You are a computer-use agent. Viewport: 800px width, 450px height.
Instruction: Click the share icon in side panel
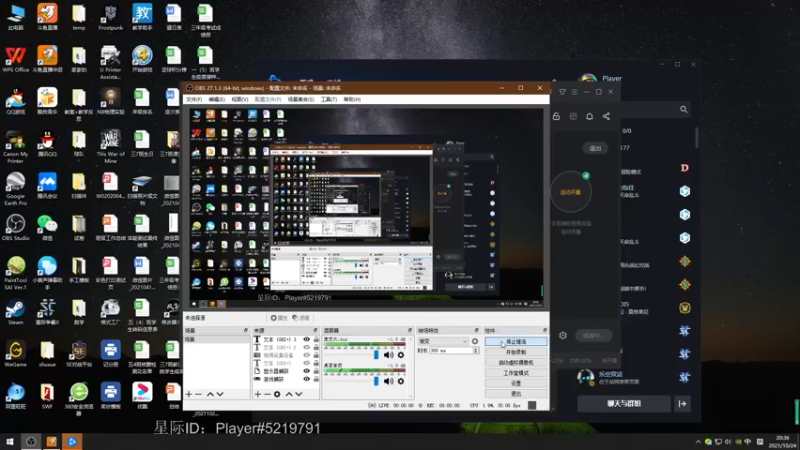tap(606, 116)
